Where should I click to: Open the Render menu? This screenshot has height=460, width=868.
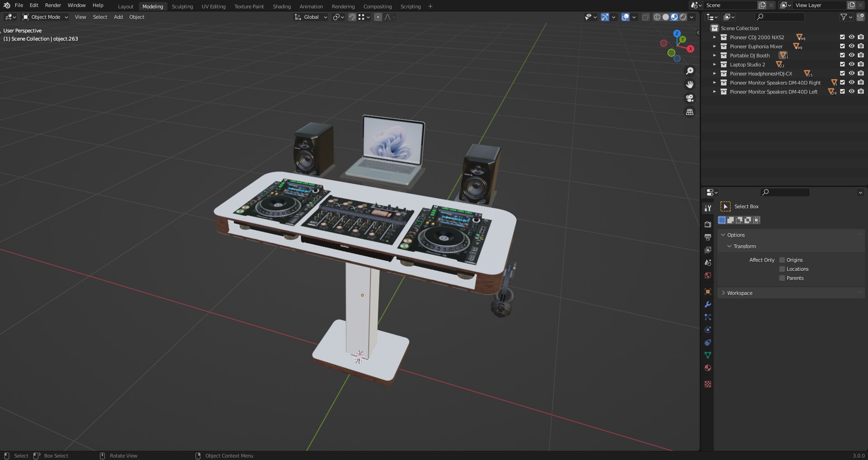point(53,5)
